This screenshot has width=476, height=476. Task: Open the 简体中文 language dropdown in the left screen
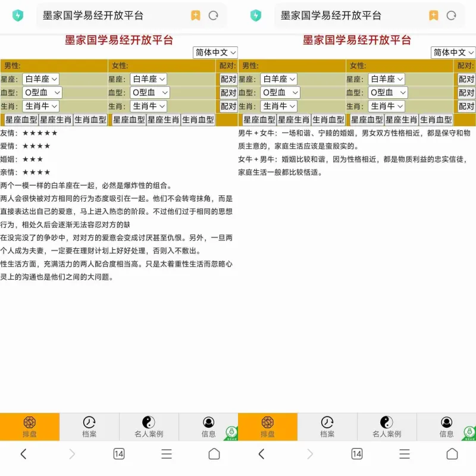tap(215, 52)
